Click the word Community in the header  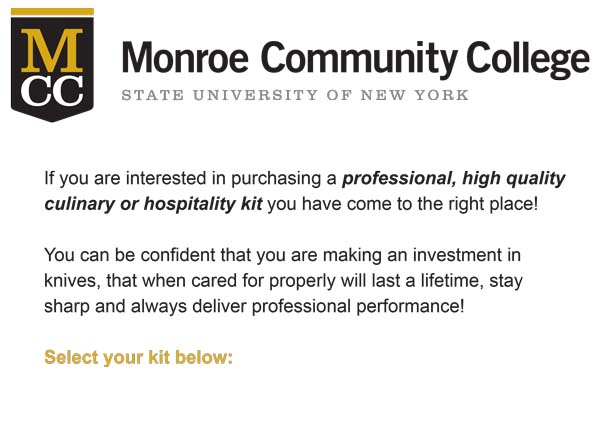tap(359, 59)
